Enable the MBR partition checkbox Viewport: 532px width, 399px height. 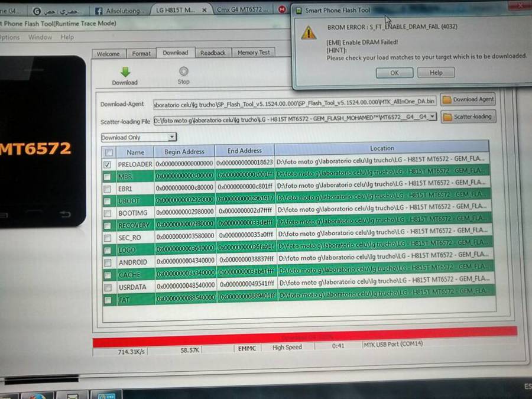[107, 177]
